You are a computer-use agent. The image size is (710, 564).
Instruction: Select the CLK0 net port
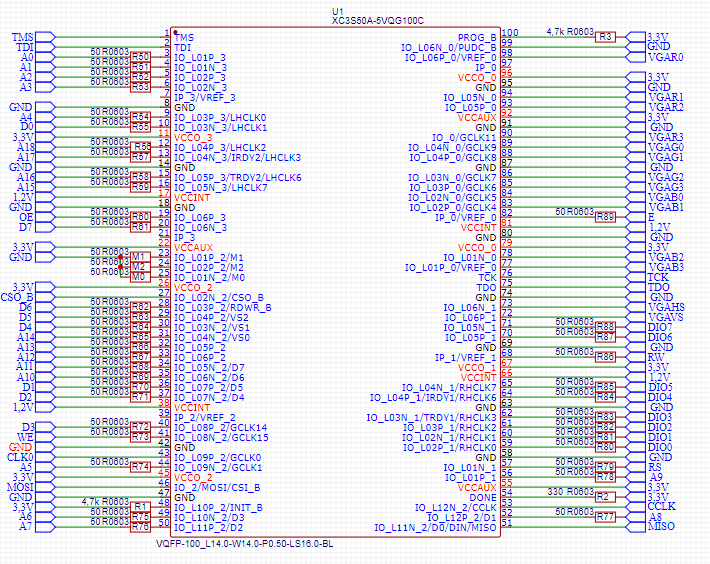pos(45,457)
